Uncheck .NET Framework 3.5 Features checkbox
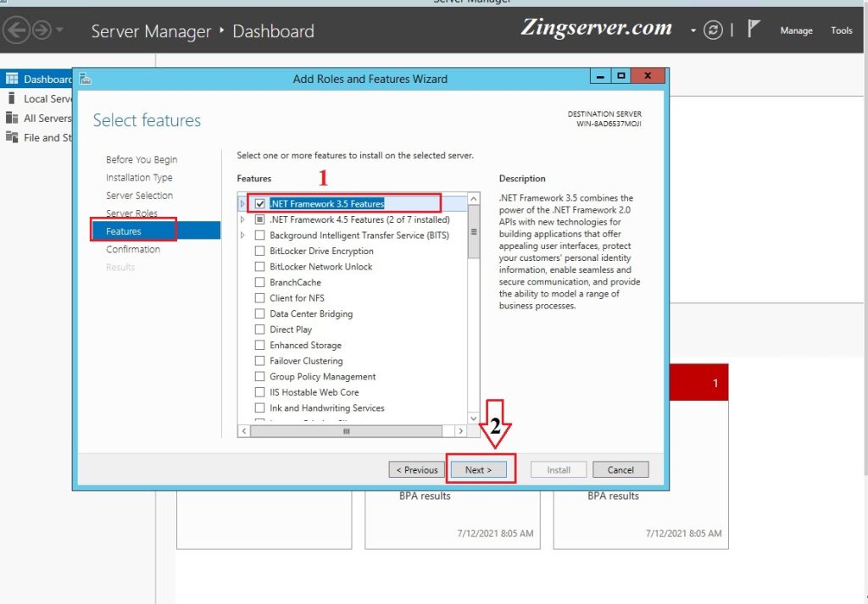The width and height of the screenshot is (868, 604). 259,204
